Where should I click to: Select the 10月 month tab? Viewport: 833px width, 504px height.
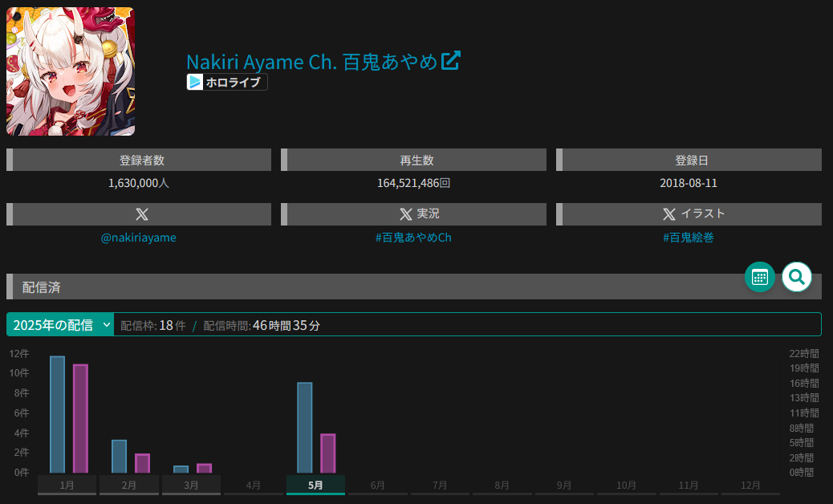tap(626, 486)
